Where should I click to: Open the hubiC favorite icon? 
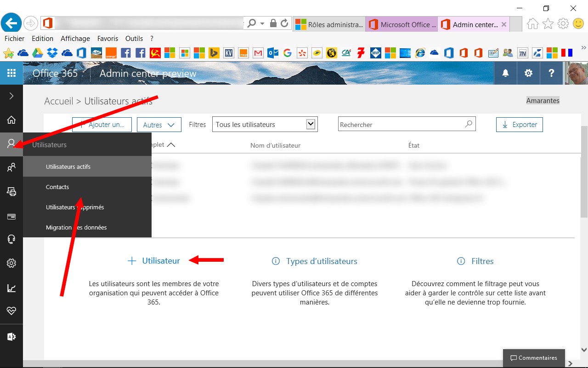click(x=96, y=53)
